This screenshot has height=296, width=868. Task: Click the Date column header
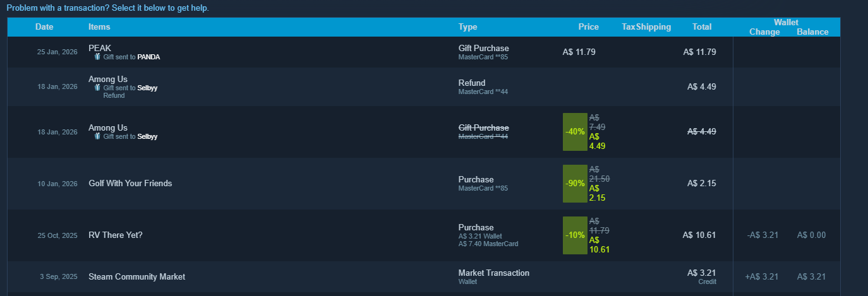(44, 27)
